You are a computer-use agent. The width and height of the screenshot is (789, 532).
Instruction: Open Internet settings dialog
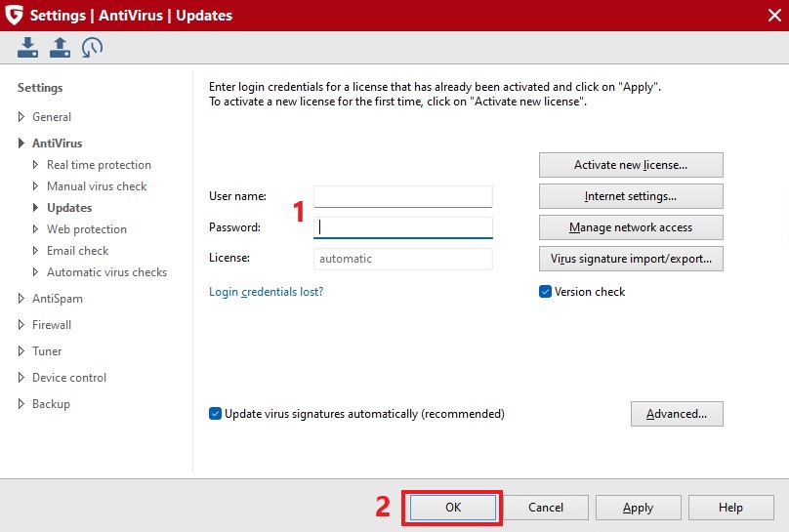pos(631,196)
